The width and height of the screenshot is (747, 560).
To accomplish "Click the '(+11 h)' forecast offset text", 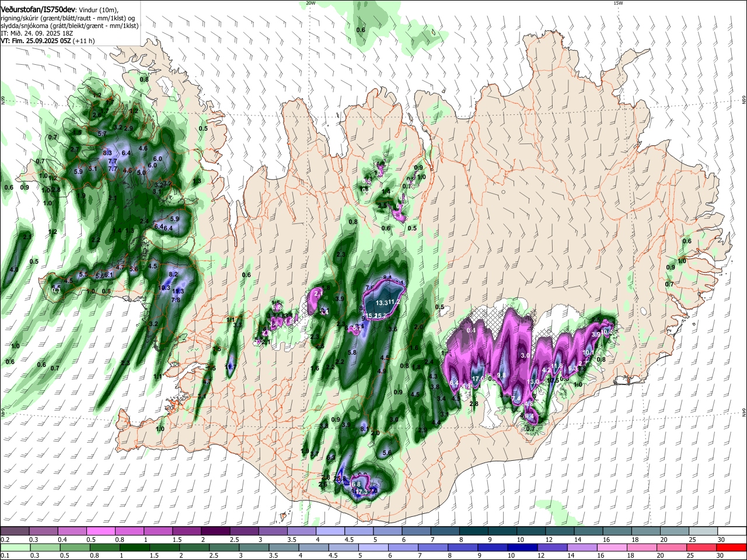I will [x=84, y=41].
